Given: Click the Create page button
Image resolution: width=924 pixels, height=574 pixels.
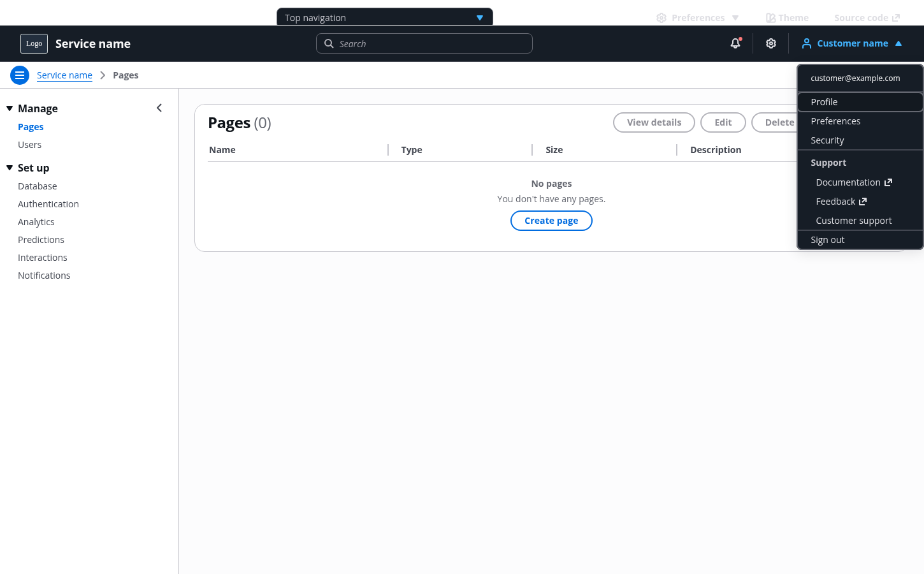Looking at the screenshot, I should pyautogui.click(x=551, y=221).
